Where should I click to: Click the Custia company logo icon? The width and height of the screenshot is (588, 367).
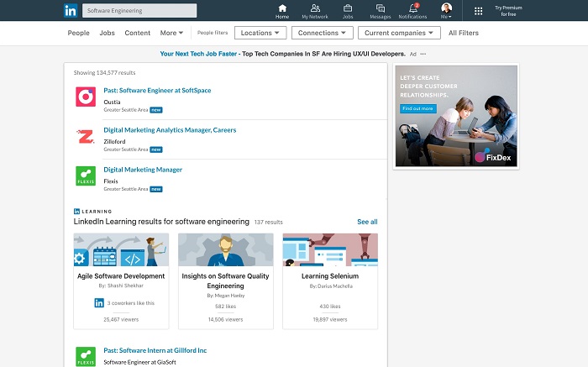point(86,97)
